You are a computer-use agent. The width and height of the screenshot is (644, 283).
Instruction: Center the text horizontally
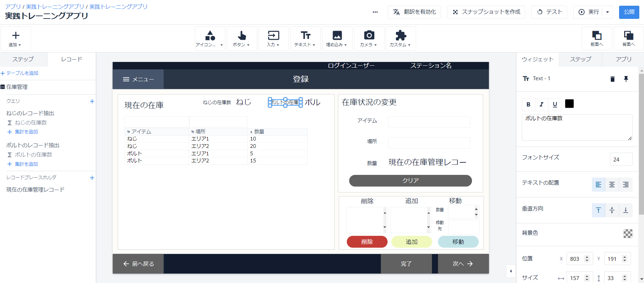tap(612, 185)
